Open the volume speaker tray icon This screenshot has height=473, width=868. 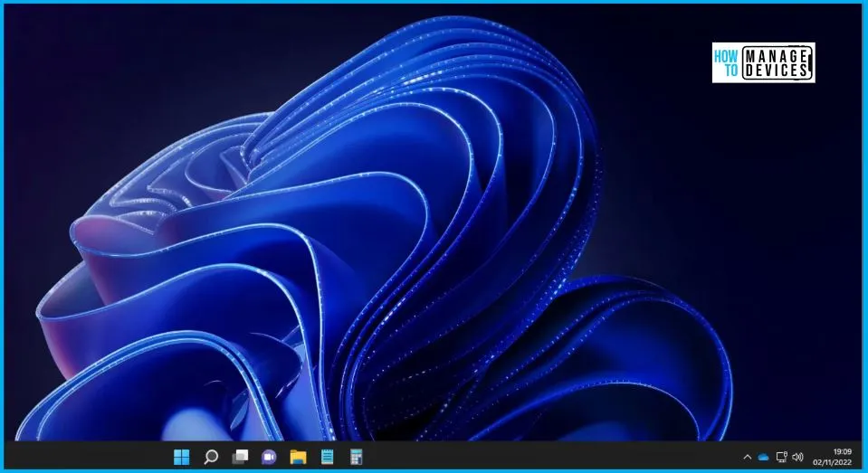coord(797,457)
